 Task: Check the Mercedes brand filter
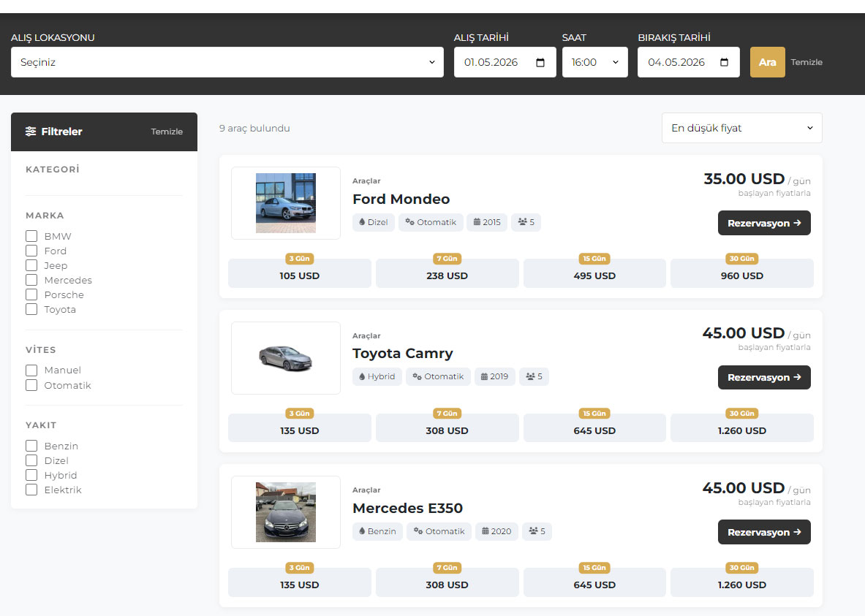click(31, 280)
